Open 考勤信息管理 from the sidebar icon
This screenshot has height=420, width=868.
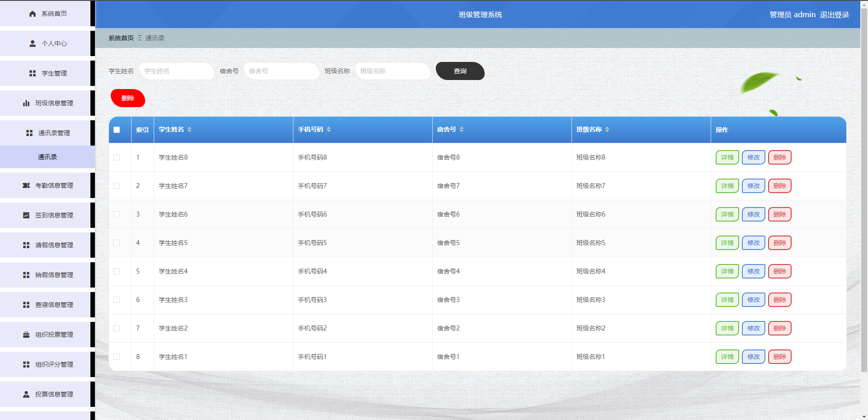tap(26, 185)
